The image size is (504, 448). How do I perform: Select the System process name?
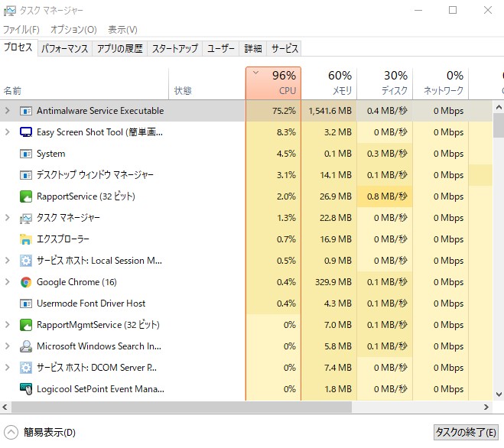(x=51, y=154)
